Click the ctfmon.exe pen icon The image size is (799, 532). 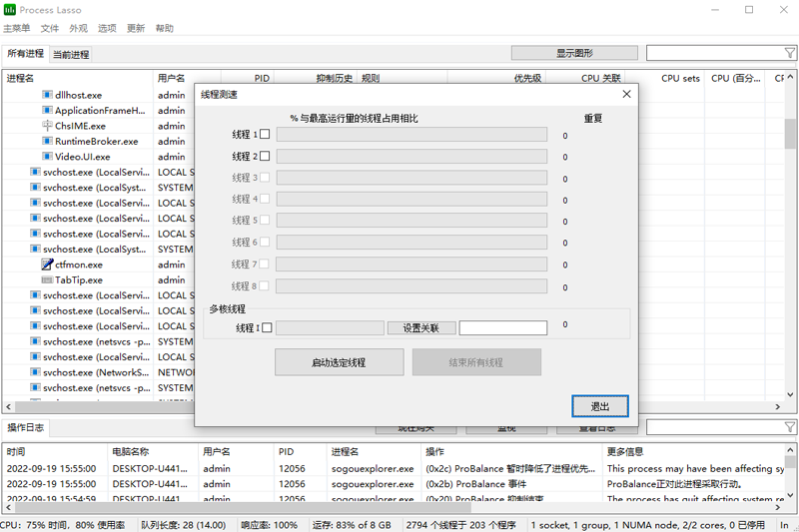pos(47,265)
